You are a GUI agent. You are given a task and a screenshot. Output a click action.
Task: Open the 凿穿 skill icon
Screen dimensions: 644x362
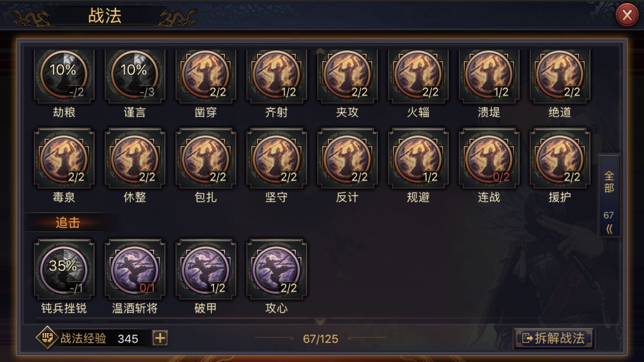[x=206, y=76]
